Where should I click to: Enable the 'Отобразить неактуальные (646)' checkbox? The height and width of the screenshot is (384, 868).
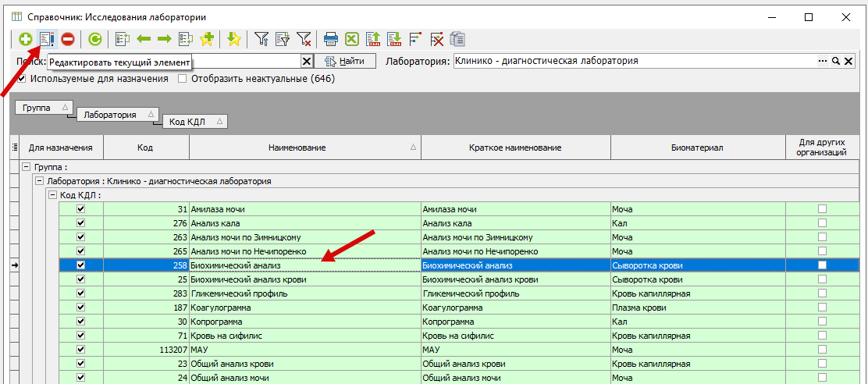click(183, 79)
